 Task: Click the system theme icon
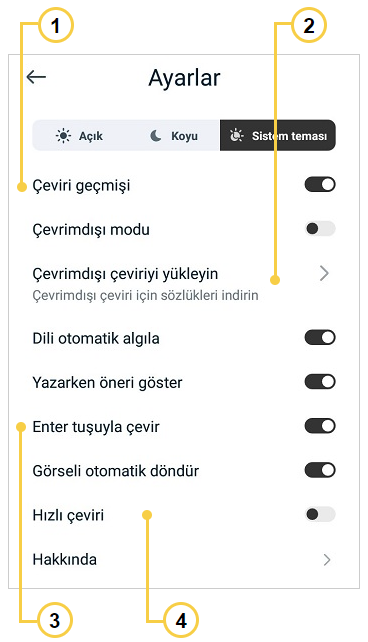[x=236, y=136]
